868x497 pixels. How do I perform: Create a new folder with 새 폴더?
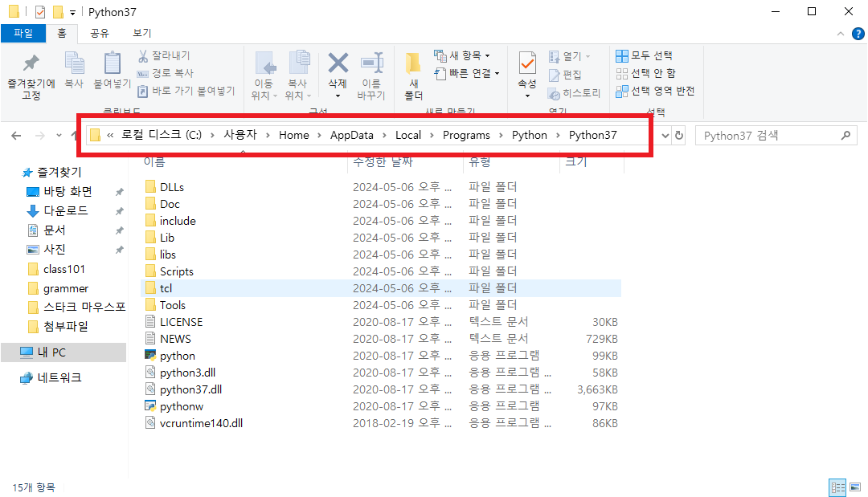[414, 76]
